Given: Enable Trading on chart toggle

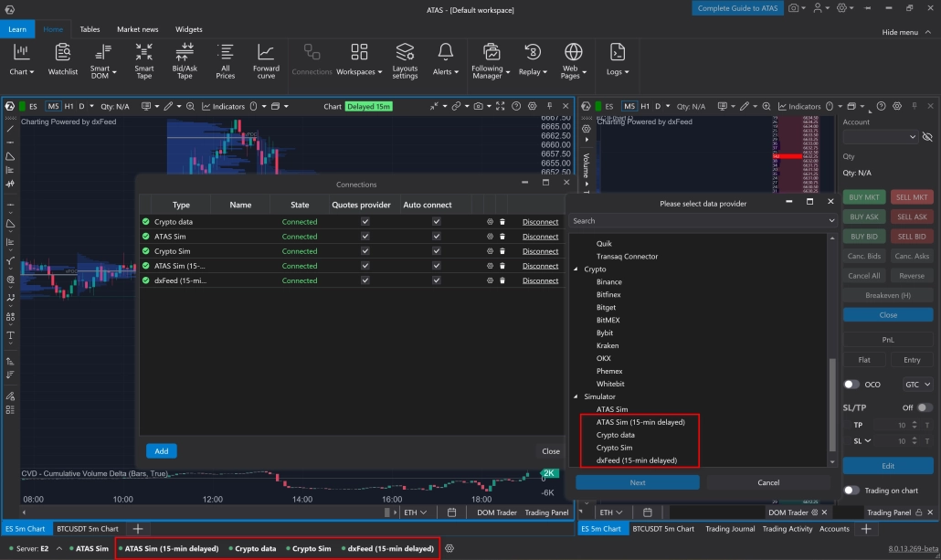Looking at the screenshot, I should (x=851, y=491).
